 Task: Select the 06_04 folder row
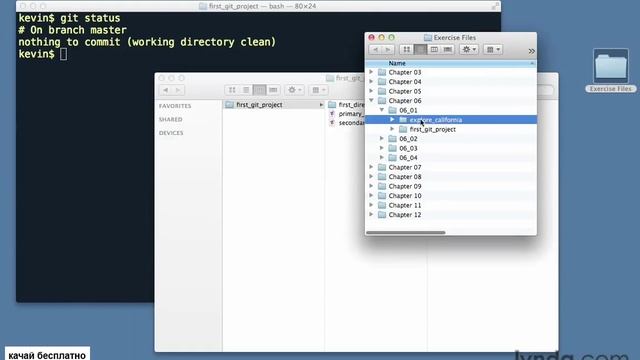(x=451, y=158)
